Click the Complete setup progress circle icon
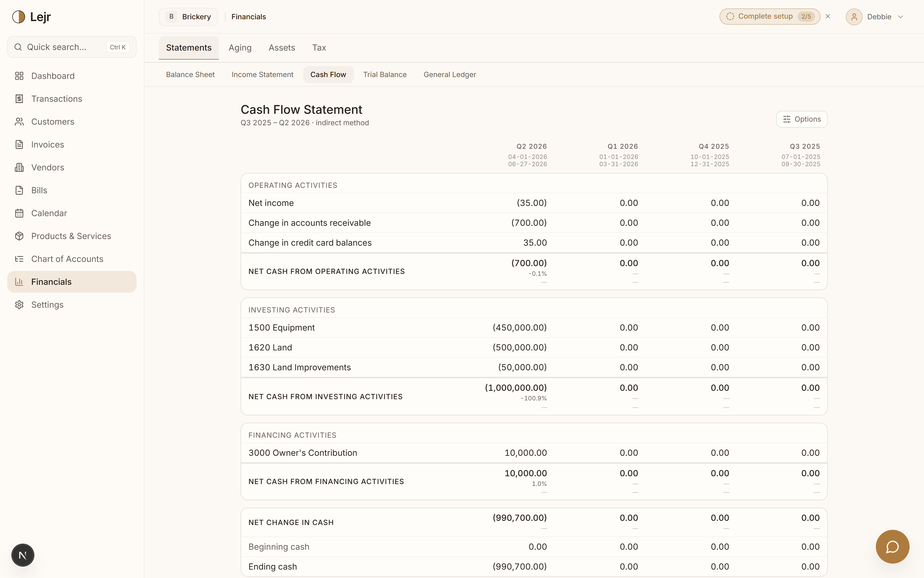Screen dimensions: 924x578 tap(730, 17)
